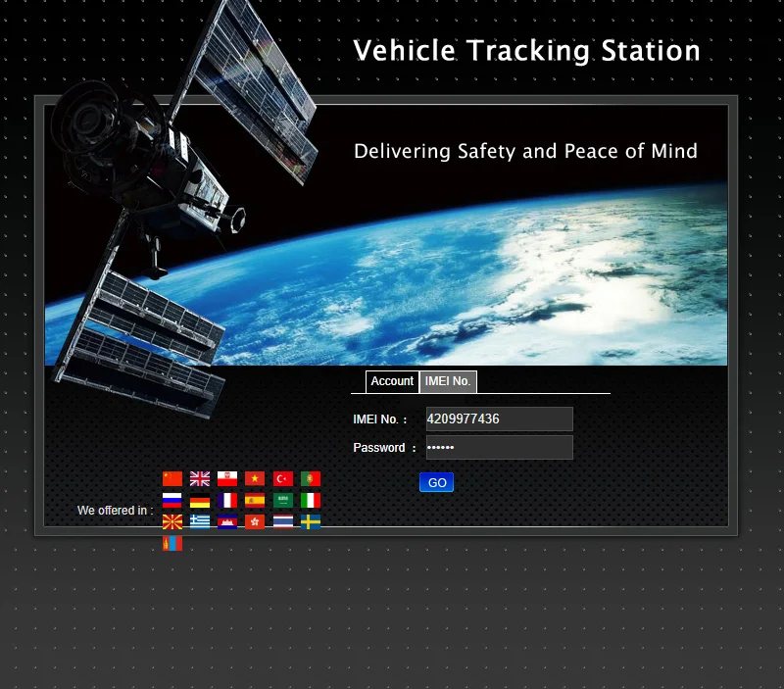
Task: Focus the IMEI No. input field
Action: point(500,419)
